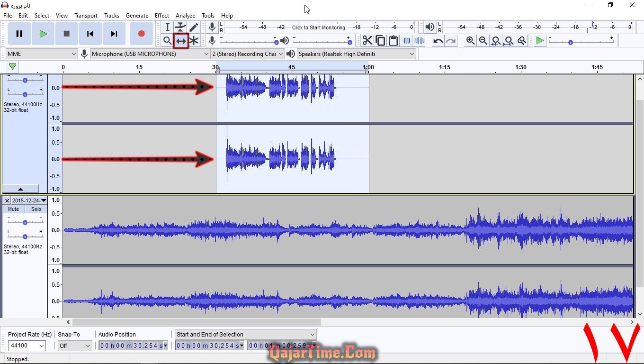Image resolution: width=644 pixels, height=364 pixels.
Task: Click the Cut scissors icon
Action: click(x=367, y=41)
